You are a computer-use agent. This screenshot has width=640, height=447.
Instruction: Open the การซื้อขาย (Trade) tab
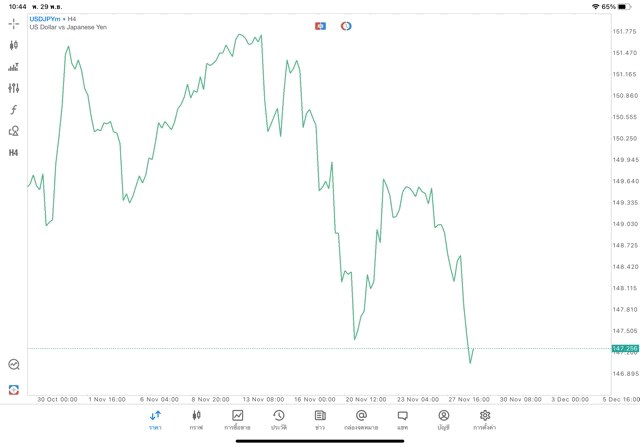[x=238, y=419]
